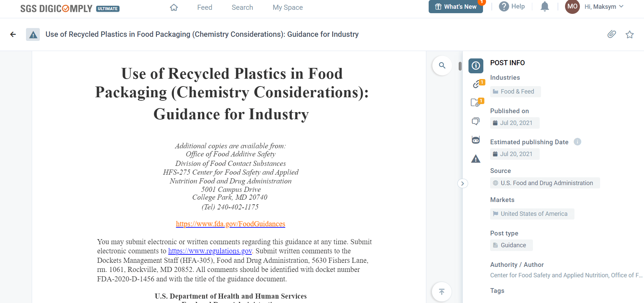This screenshot has height=303, width=644.
Task: Open the attached files sidebar icon
Action: (476, 103)
